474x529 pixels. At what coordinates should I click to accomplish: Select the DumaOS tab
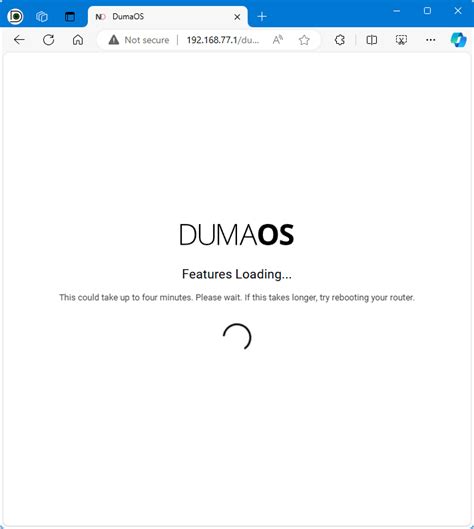pos(168,17)
